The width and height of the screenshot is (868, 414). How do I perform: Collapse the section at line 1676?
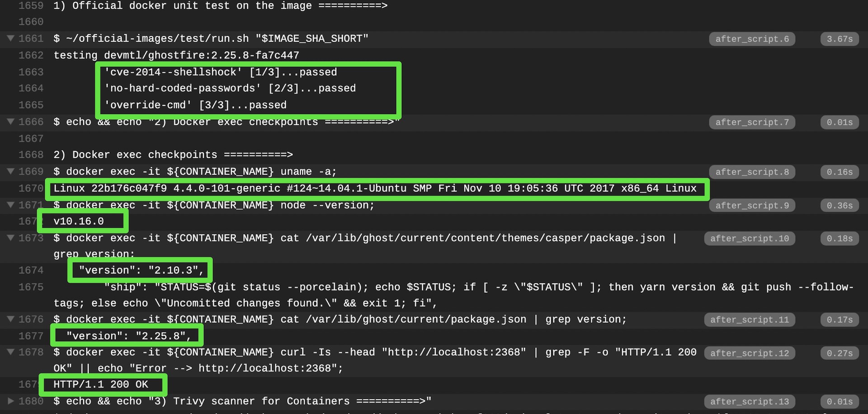tap(11, 319)
